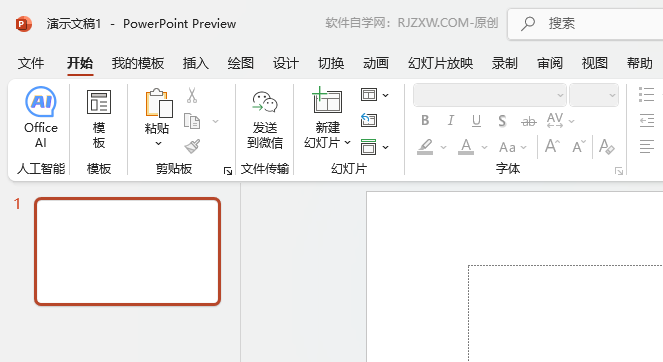Viewport: 663px width, 362px height.
Task: Expand the 粘贴 paste options arrow
Action: point(158,144)
